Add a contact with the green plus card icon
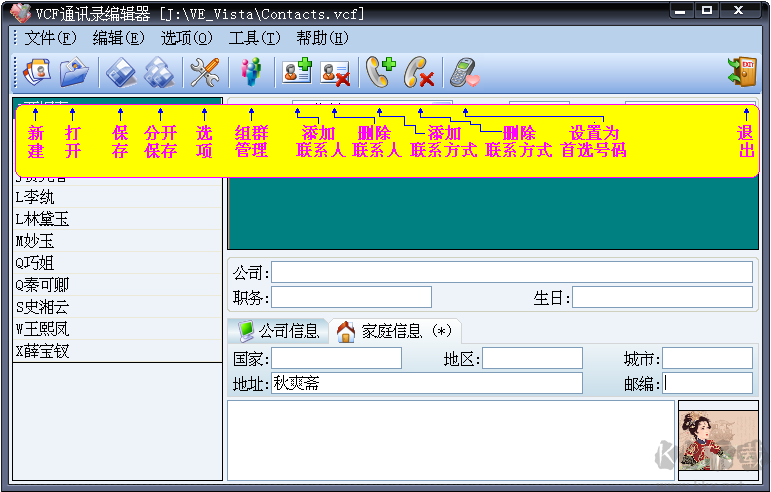 pyautogui.click(x=297, y=71)
